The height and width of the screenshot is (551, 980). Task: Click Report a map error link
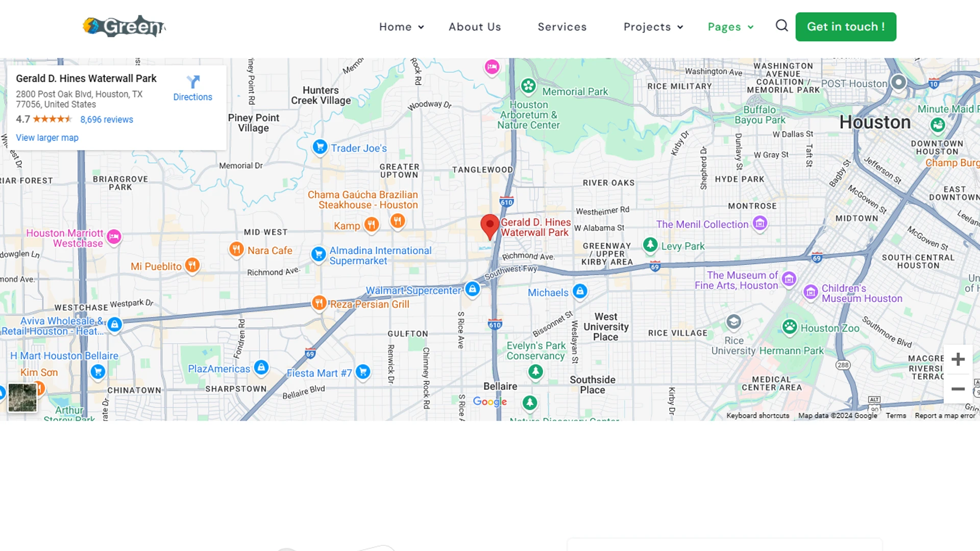click(x=945, y=416)
